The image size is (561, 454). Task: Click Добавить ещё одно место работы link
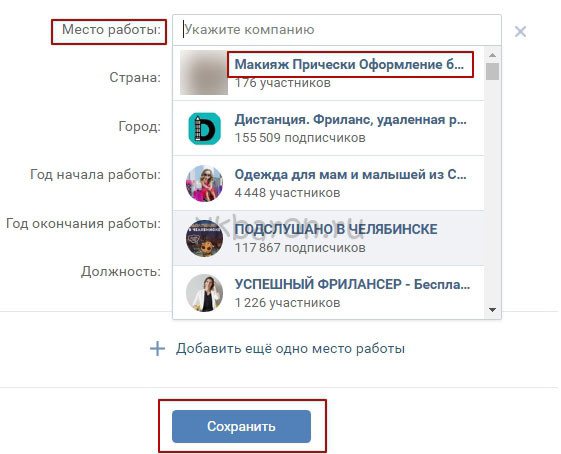click(x=290, y=348)
